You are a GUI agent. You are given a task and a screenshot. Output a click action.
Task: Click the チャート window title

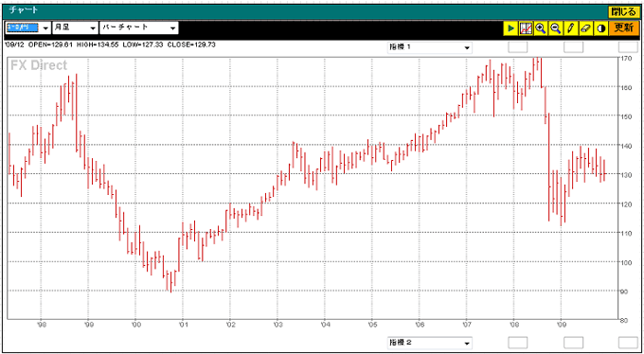(23, 9)
